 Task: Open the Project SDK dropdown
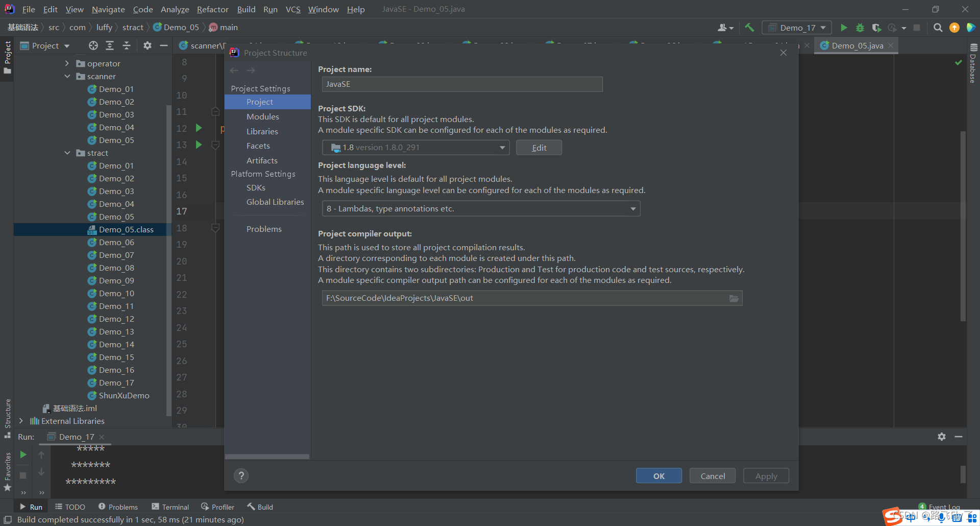(x=415, y=148)
